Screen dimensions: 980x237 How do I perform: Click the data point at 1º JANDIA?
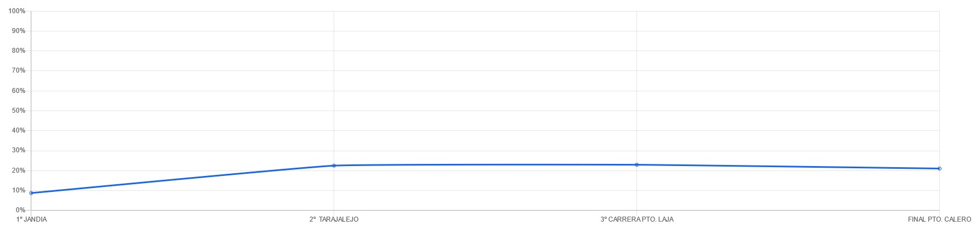tap(31, 193)
